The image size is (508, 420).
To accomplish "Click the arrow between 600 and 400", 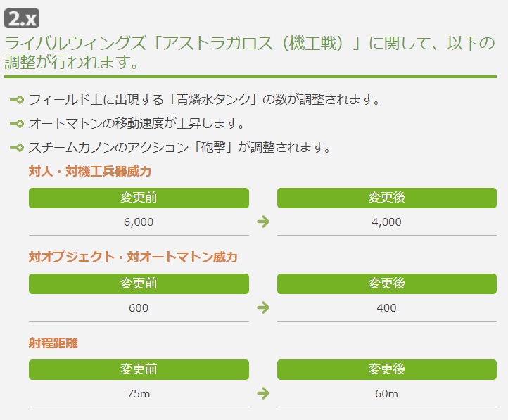I will tap(263, 307).
